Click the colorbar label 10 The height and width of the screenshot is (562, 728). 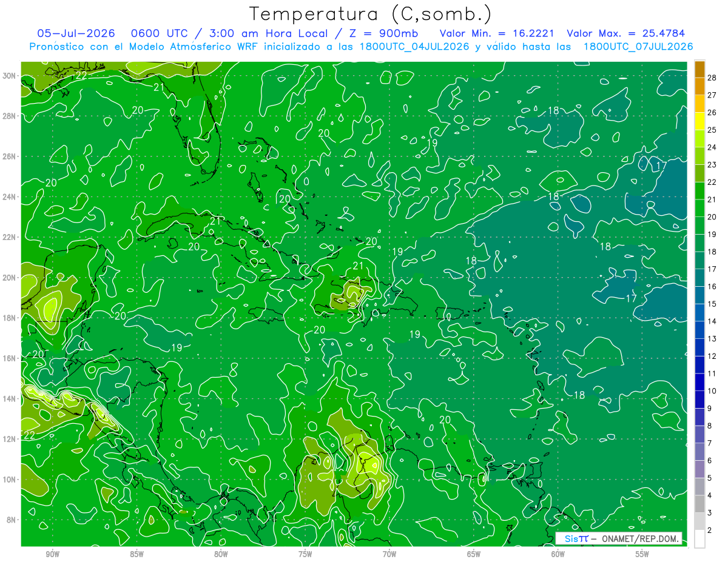[712, 391]
